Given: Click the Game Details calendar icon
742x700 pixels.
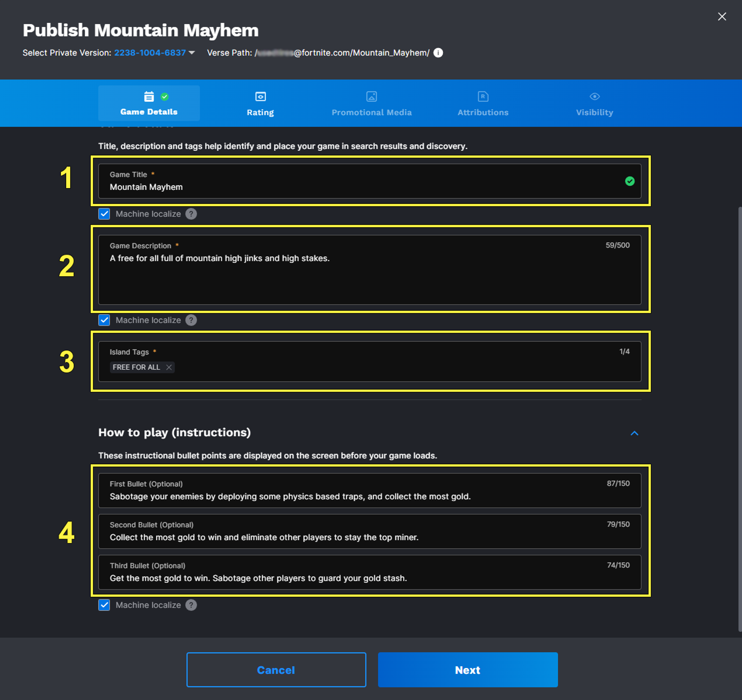Looking at the screenshot, I should pyautogui.click(x=149, y=97).
